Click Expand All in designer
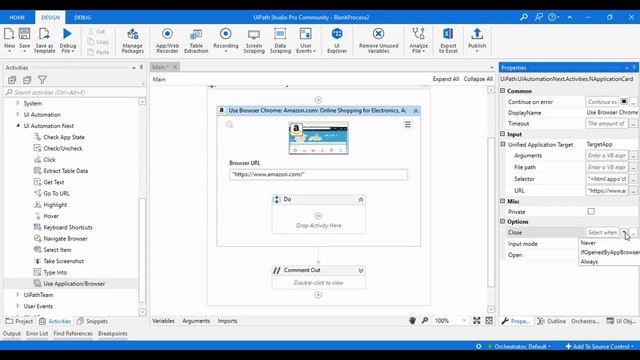The height and width of the screenshot is (360, 640). (x=446, y=79)
